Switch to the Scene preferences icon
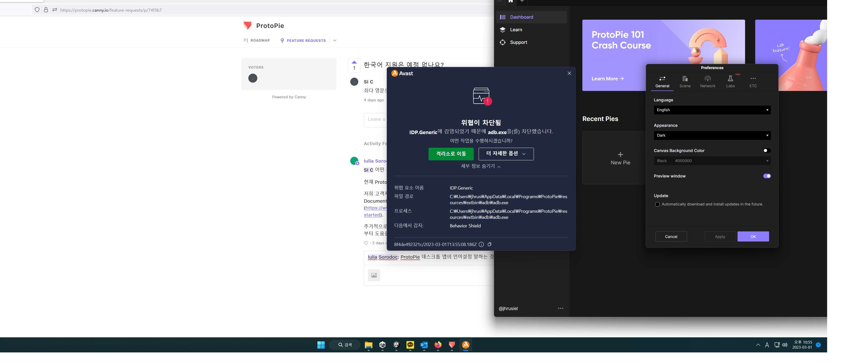 tap(685, 81)
